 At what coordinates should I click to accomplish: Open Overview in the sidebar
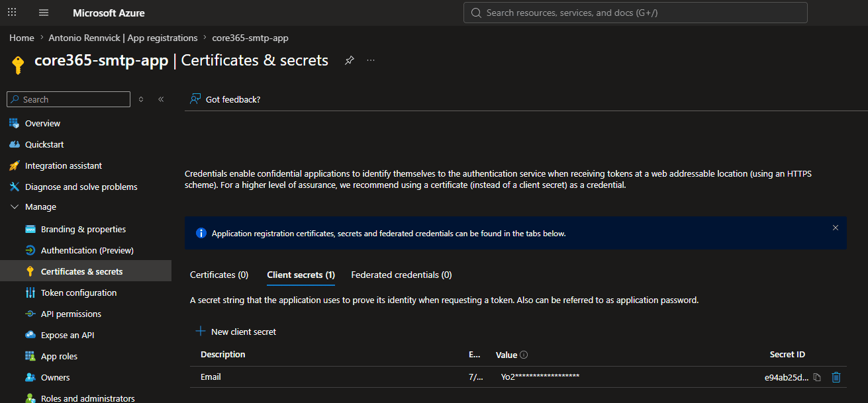pyautogui.click(x=42, y=123)
